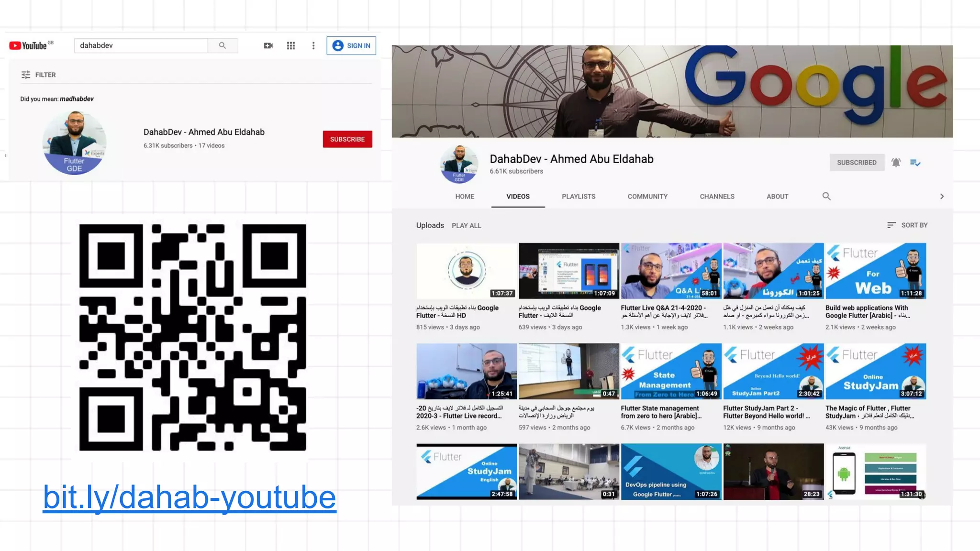Image resolution: width=980 pixels, height=551 pixels.
Task: Switch to the CHANNELS tab
Action: [x=717, y=197]
